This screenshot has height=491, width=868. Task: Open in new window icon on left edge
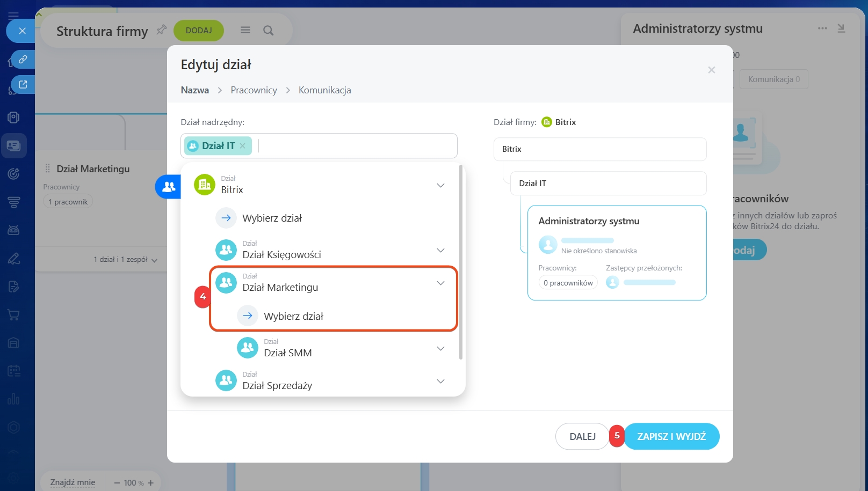pyautogui.click(x=23, y=85)
